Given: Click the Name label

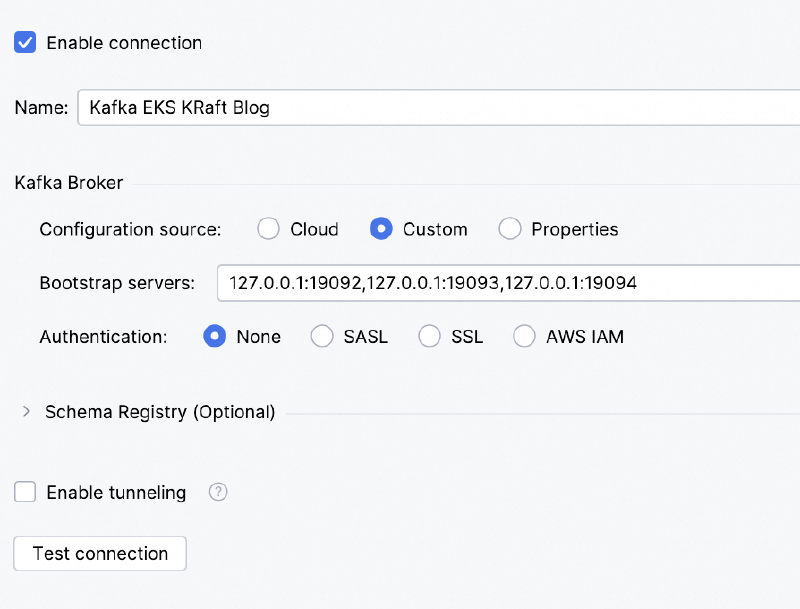Looking at the screenshot, I should click(x=40, y=108).
